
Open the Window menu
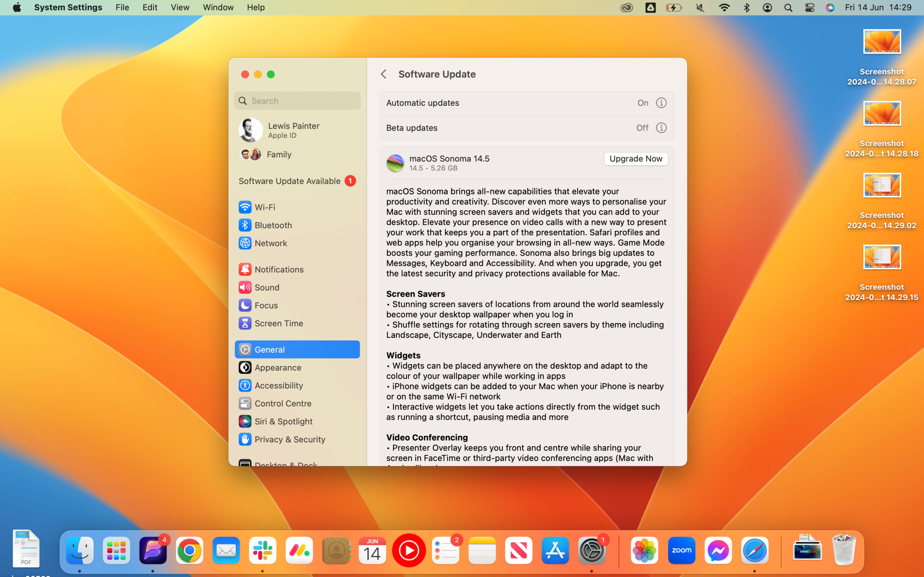coord(218,7)
